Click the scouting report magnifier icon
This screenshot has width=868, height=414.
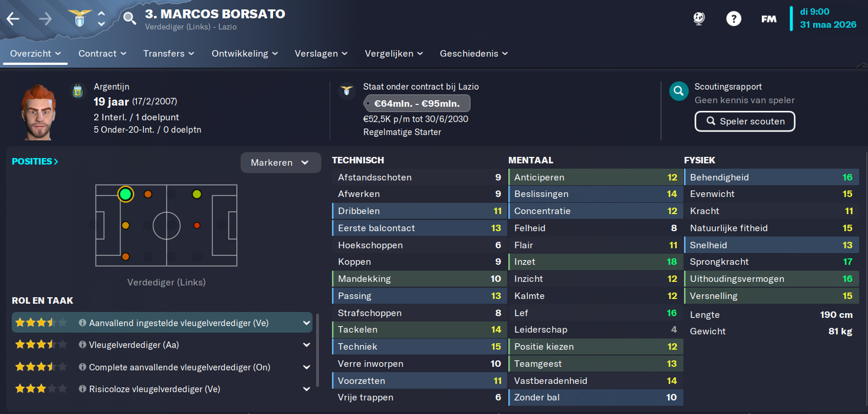coord(679,91)
